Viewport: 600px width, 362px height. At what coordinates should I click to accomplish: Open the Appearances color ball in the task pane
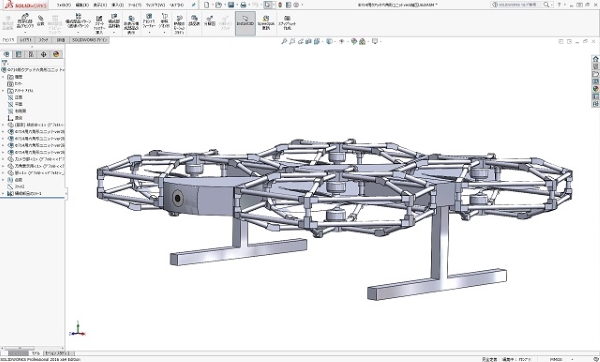[x=595, y=89]
